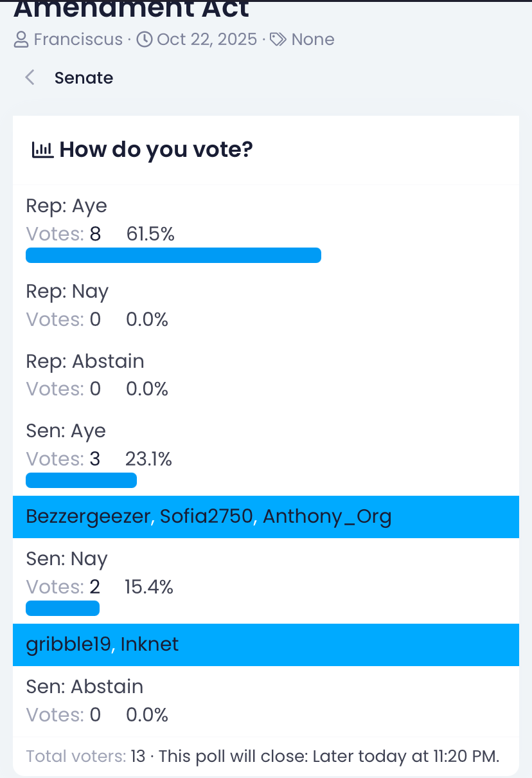Click the Sen: Nay results bar

pyautogui.click(x=62, y=608)
